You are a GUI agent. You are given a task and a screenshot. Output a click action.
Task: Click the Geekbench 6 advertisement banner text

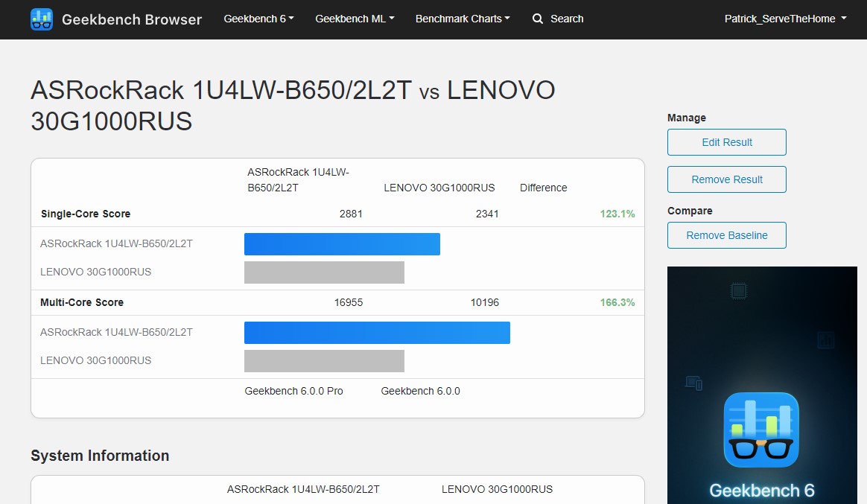click(761, 490)
